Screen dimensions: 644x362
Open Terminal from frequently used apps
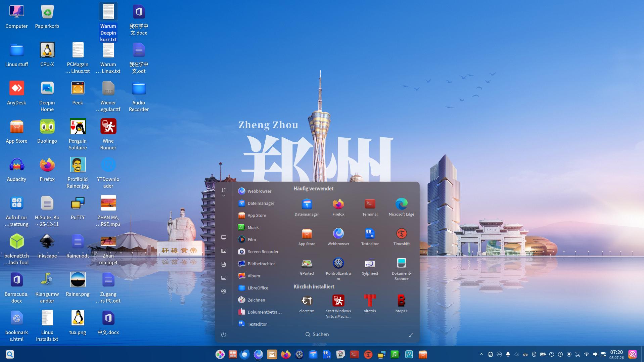tap(370, 207)
